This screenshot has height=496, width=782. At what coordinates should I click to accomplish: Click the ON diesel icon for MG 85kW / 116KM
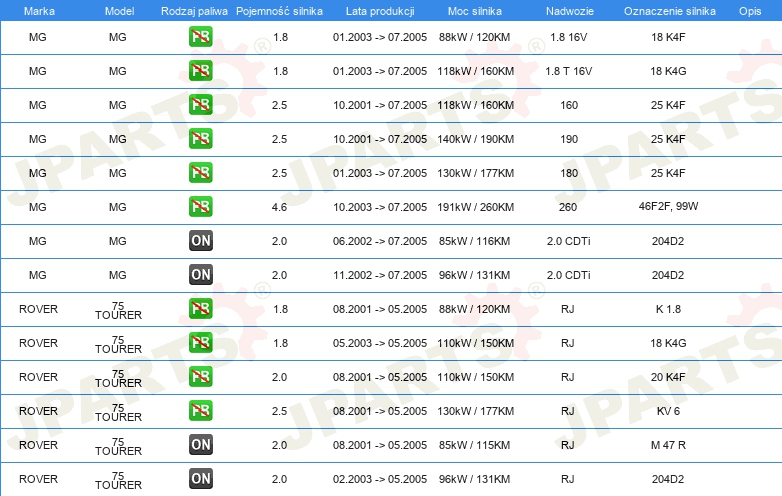point(200,241)
